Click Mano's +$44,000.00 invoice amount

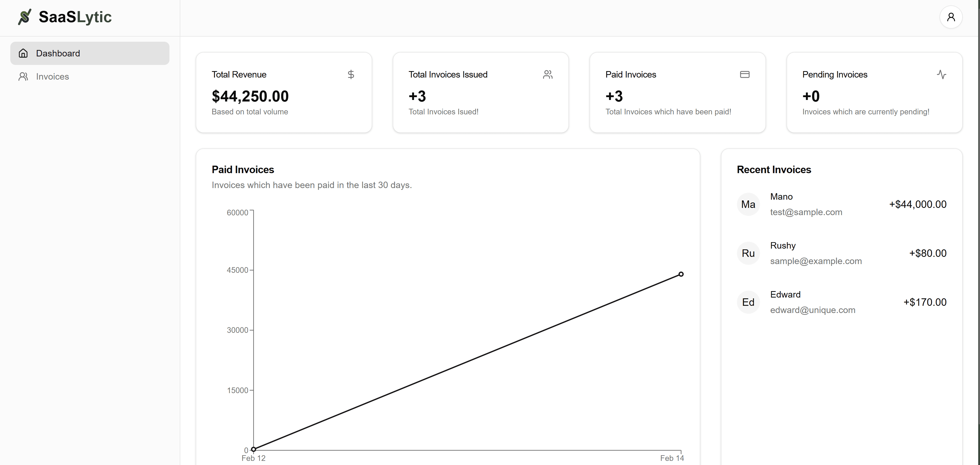pos(918,204)
